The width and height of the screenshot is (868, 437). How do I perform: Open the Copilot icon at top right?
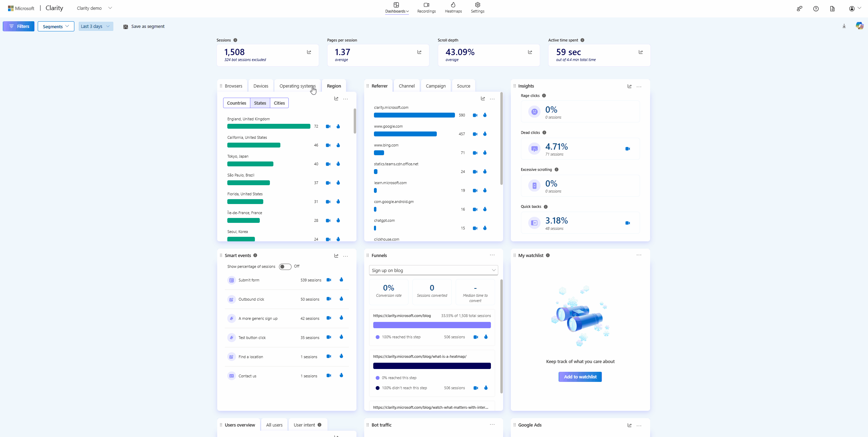pos(859,25)
